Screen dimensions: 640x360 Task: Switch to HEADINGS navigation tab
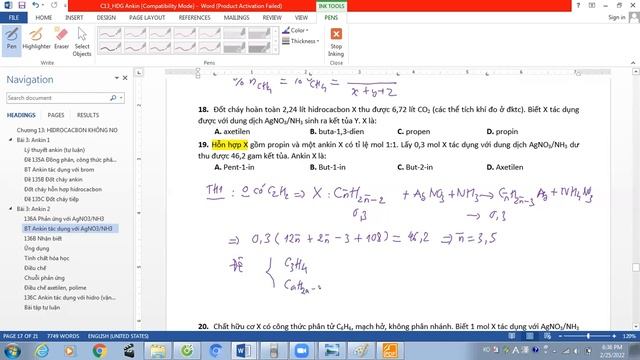21,115
